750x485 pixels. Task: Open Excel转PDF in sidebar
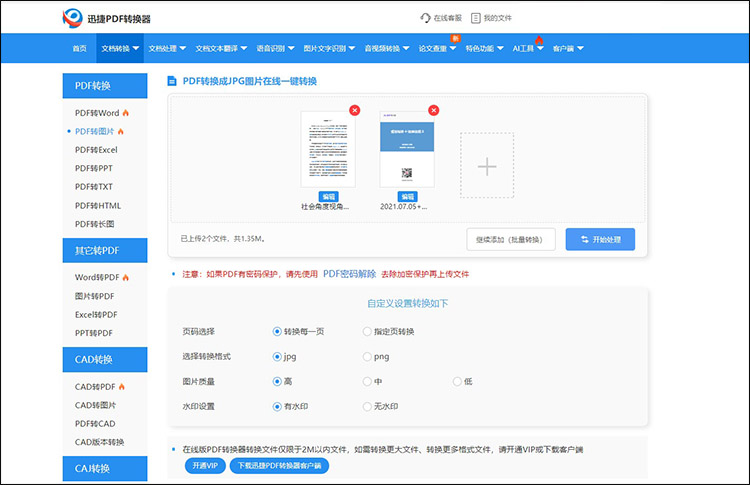(x=96, y=315)
